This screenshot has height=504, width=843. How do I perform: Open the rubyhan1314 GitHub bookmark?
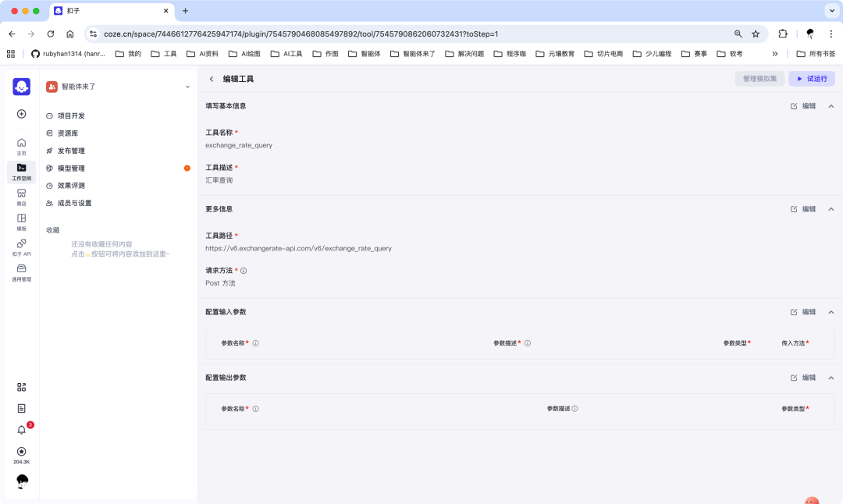click(68, 54)
